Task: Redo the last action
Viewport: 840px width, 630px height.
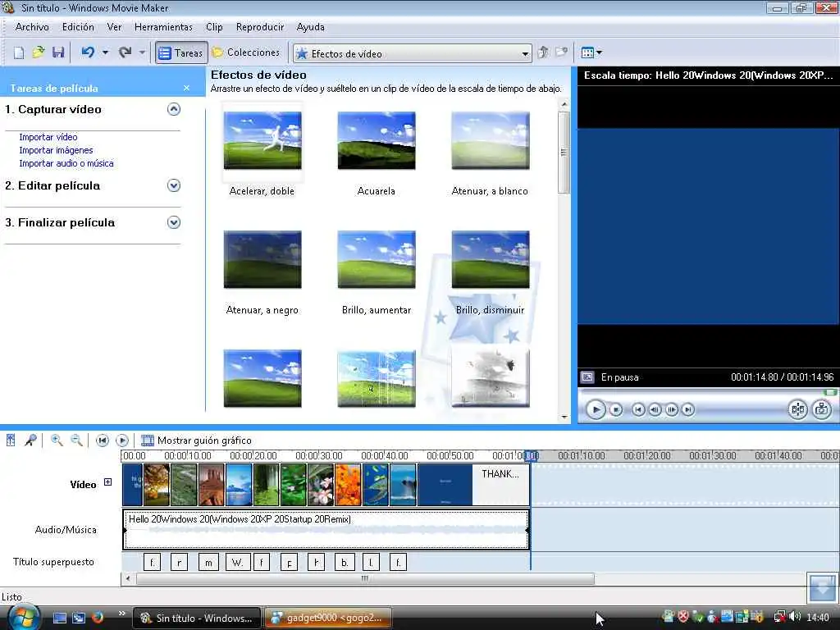Action: [126, 52]
